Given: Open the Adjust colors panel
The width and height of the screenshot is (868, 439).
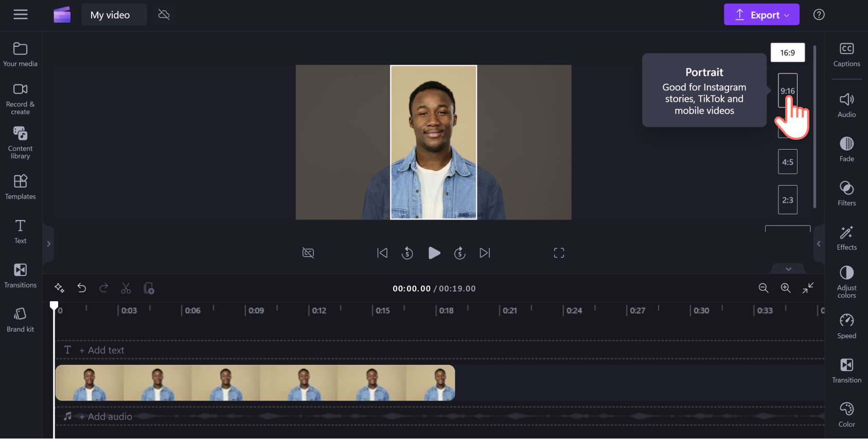Looking at the screenshot, I should (x=847, y=282).
